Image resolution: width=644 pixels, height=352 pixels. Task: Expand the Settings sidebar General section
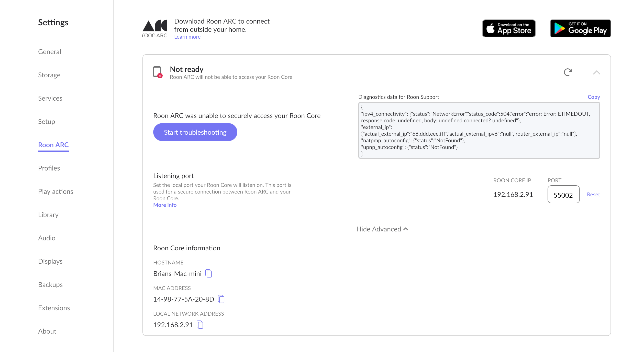point(49,51)
